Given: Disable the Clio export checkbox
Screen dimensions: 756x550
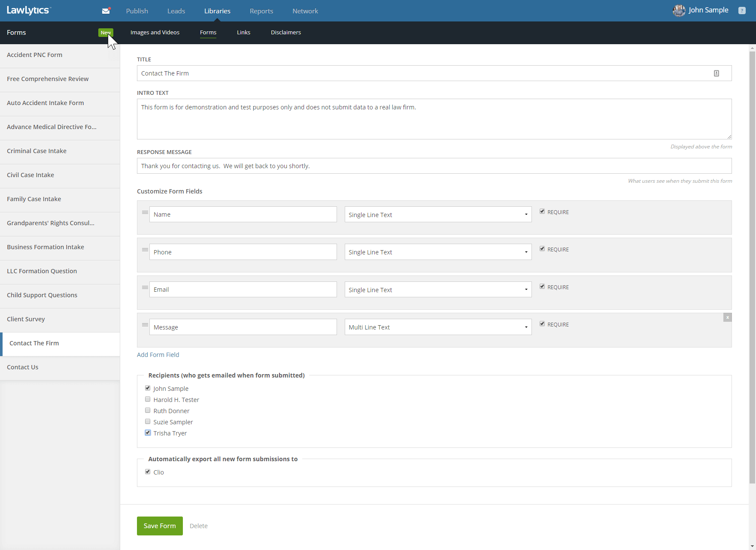Looking at the screenshot, I should pyautogui.click(x=148, y=472).
